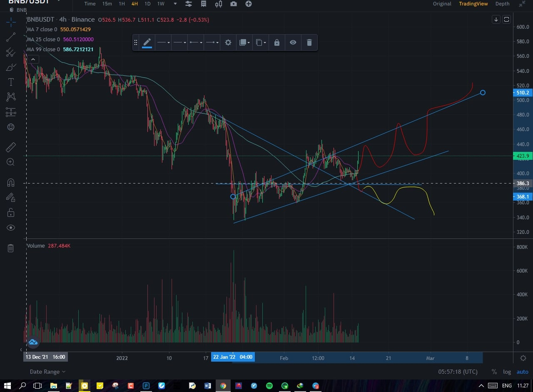This screenshot has height=392, width=533.
Task: Grab the floating toolbar drag handle
Action: pos(136,42)
